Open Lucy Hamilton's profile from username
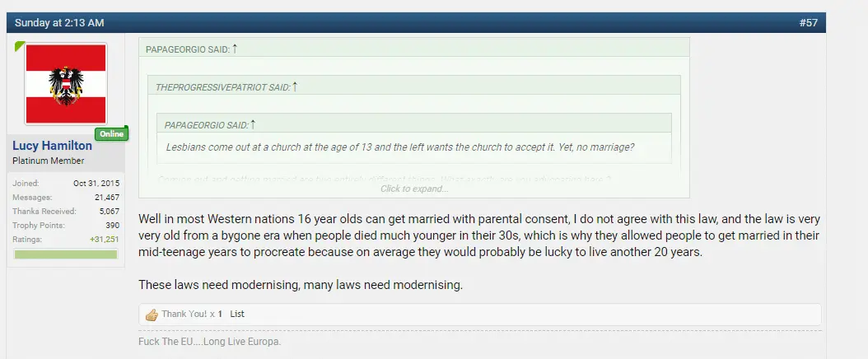Image resolution: width=868 pixels, height=359 pixels. click(53, 146)
